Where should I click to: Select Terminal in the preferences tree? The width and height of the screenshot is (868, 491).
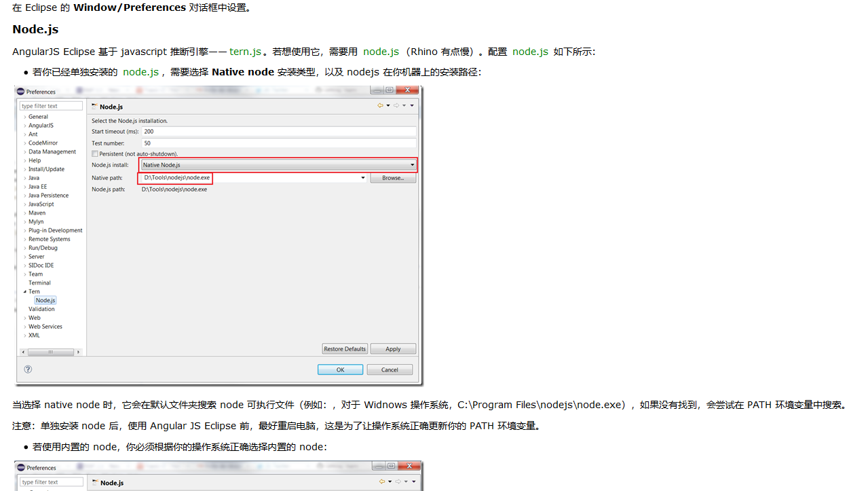[39, 283]
